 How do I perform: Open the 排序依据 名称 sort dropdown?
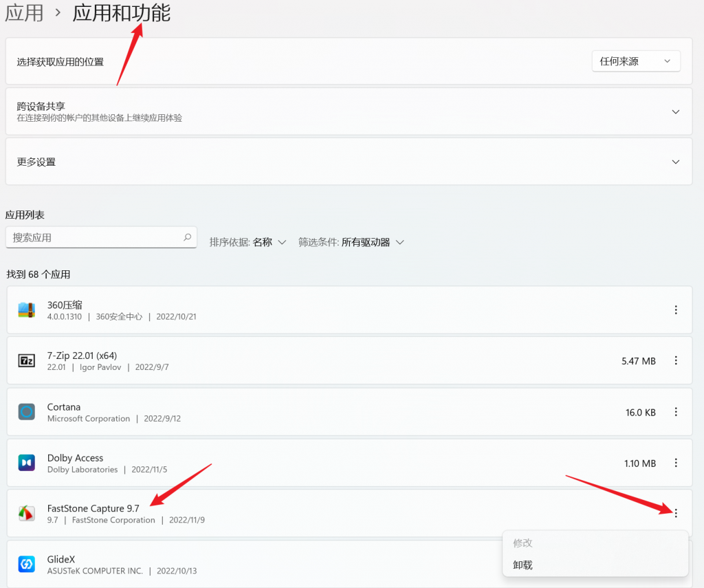247,243
